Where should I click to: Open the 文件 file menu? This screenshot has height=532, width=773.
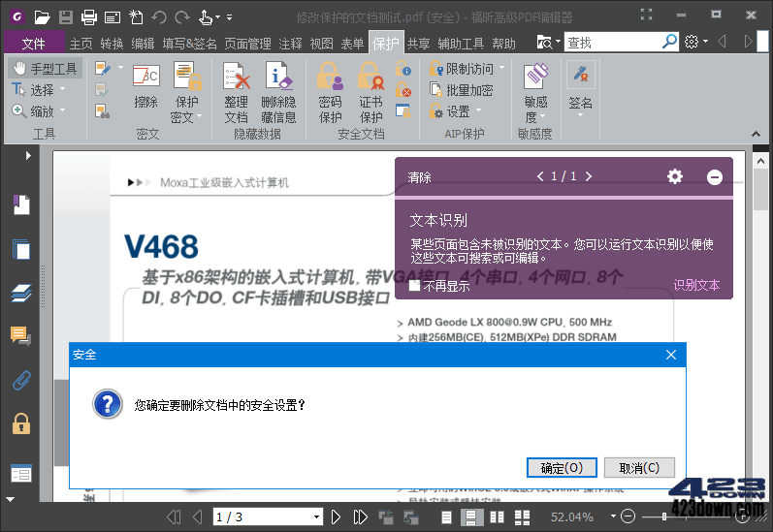34,44
